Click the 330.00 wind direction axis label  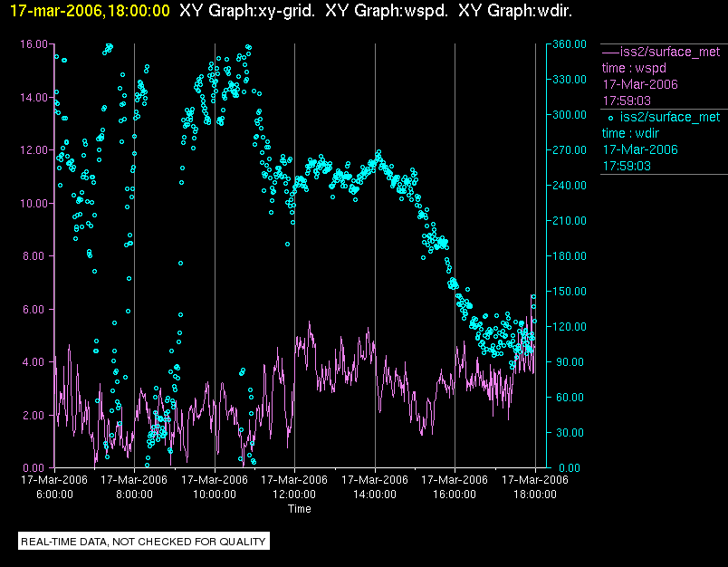[570, 80]
